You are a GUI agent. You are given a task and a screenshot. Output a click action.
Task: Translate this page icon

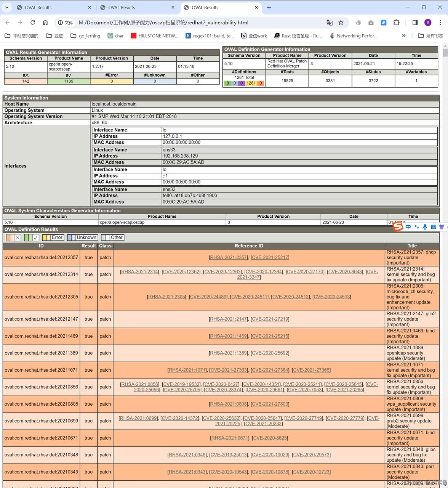click(330, 22)
